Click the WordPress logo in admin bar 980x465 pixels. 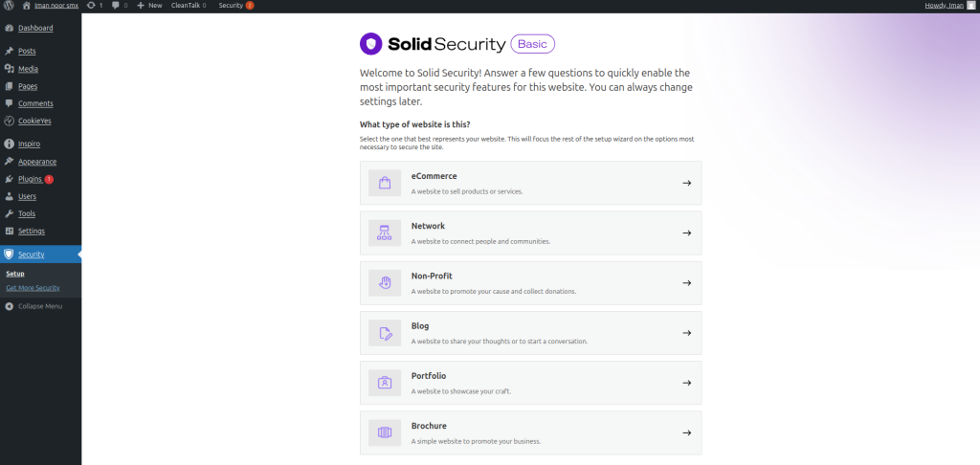(x=9, y=6)
